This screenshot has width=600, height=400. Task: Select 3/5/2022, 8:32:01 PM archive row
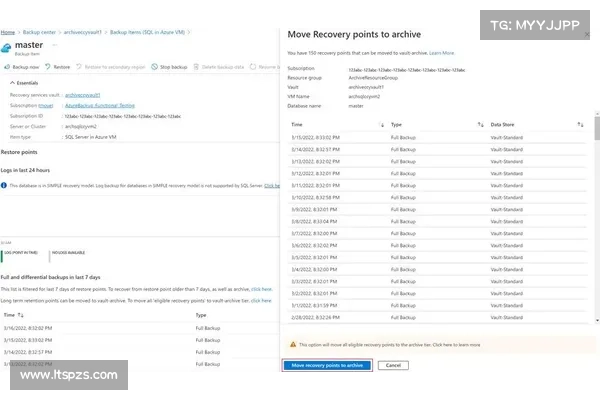click(437, 257)
